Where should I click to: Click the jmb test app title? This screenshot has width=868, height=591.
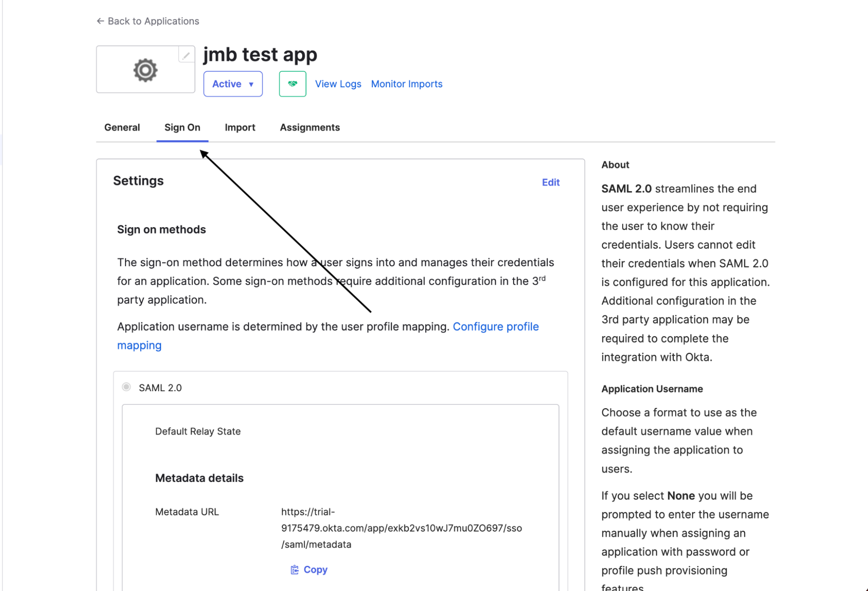pos(260,55)
